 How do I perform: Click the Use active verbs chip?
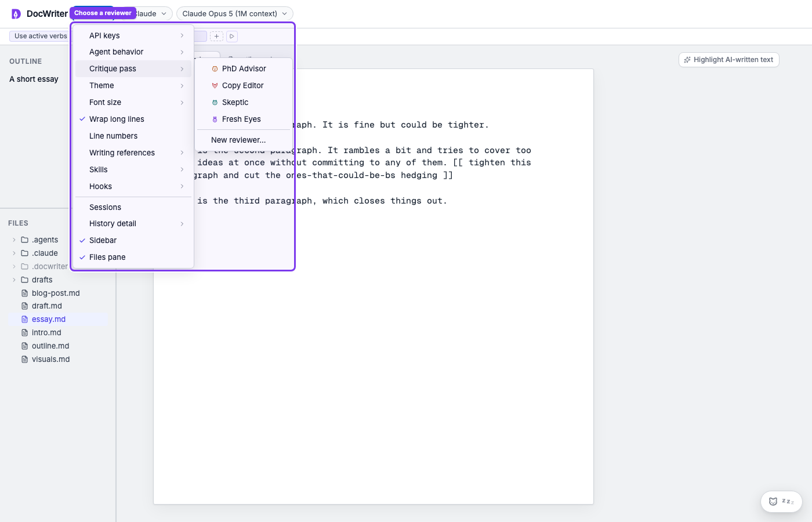pyautogui.click(x=41, y=36)
